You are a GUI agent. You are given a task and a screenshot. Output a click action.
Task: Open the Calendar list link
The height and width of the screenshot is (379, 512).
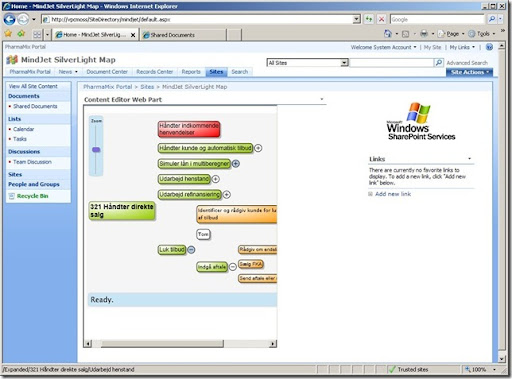(x=24, y=129)
